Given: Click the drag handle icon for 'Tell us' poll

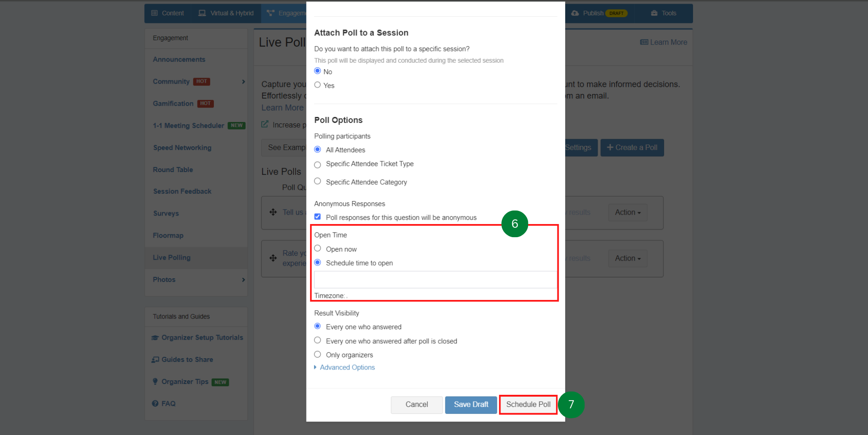Looking at the screenshot, I should [x=273, y=212].
